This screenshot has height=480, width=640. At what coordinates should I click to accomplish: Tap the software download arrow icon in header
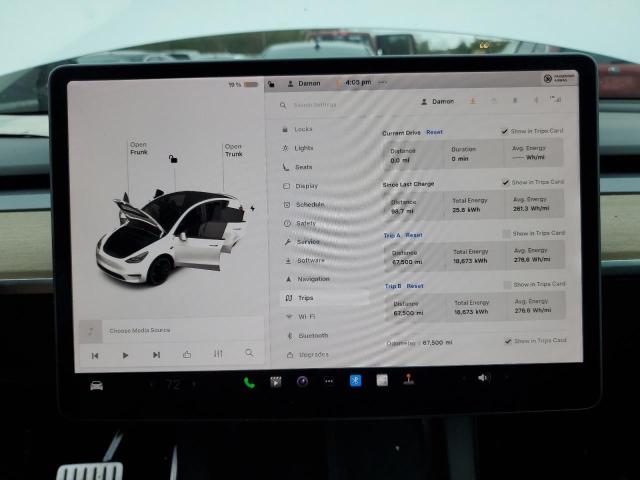472,100
